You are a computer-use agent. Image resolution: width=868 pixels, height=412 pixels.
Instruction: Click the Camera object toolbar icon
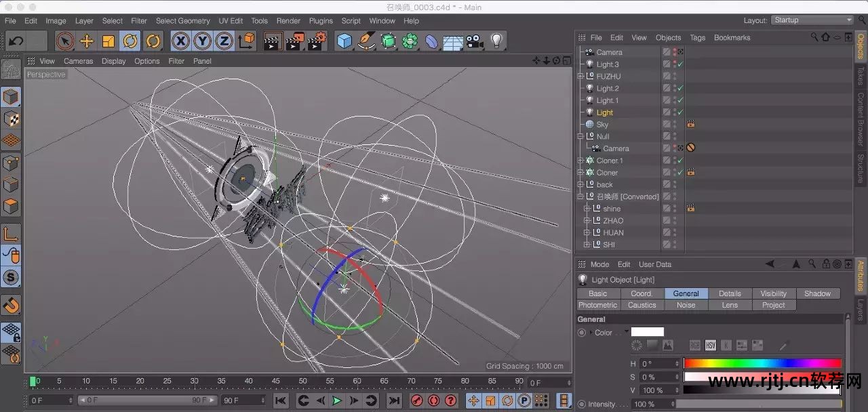pyautogui.click(x=474, y=41)
